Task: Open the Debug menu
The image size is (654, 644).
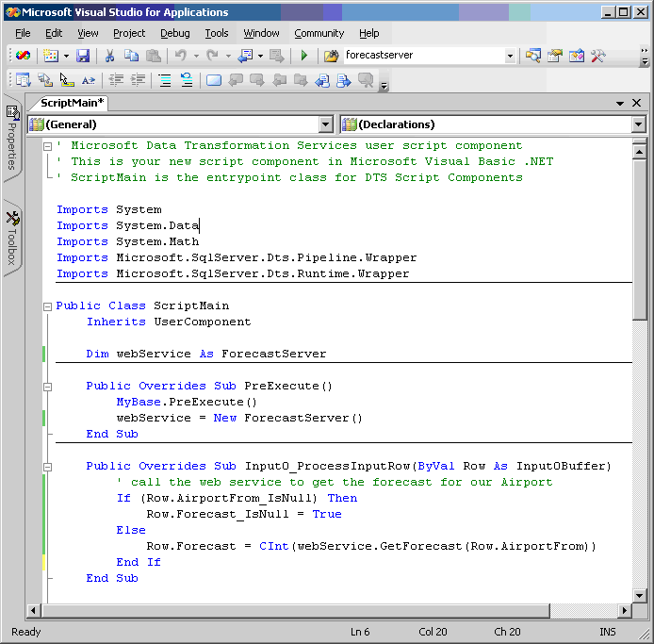Action: click(174, 33)
